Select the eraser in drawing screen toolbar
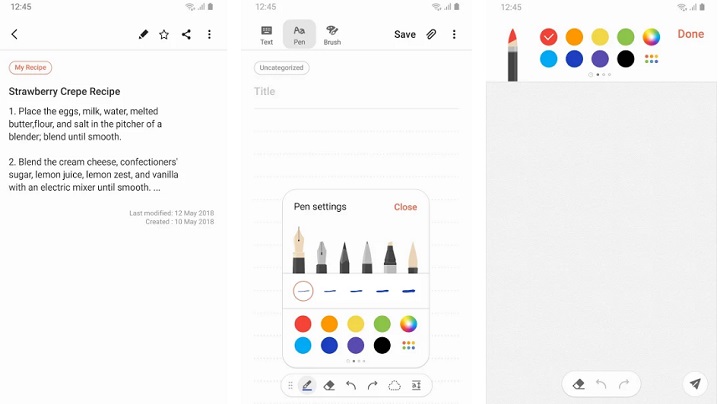720x404 pixels. (579, 384)
